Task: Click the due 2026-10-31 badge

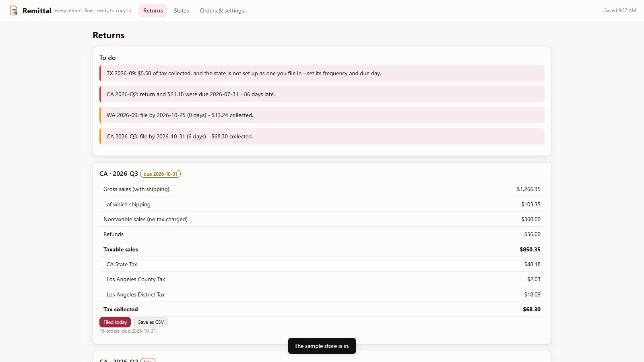Action: [x=160, y=174]
